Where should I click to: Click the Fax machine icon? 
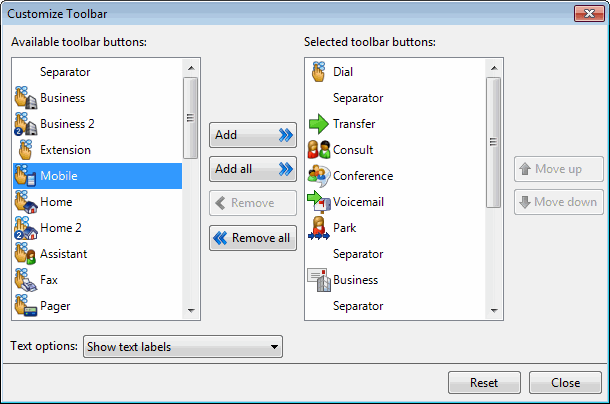(x=26, y=280)
